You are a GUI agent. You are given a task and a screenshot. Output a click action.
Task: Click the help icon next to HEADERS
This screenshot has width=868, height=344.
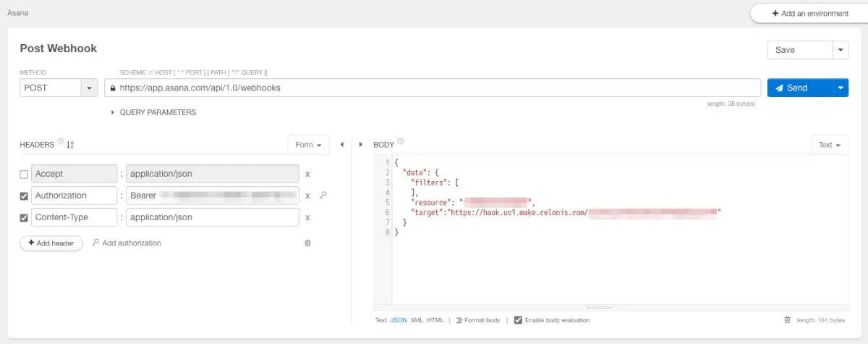click(60, 142)
